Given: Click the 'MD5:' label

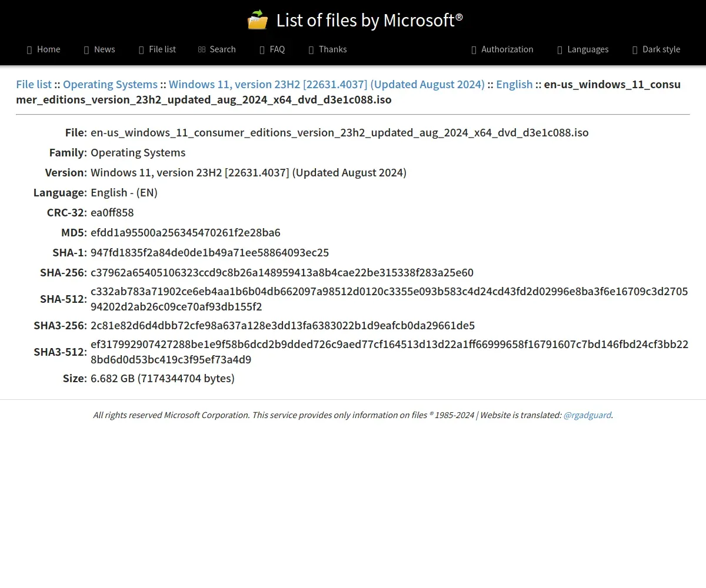Looking at the screenshot, I should [74, 233].
